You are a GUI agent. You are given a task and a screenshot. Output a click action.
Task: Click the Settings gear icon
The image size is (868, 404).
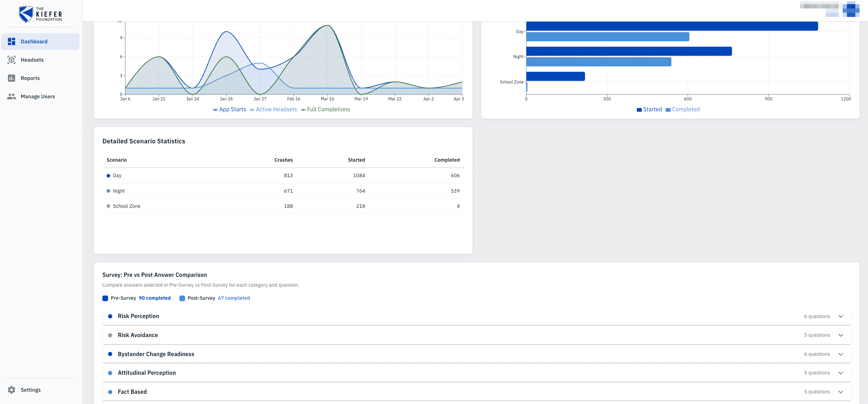[x=12, y=390]
